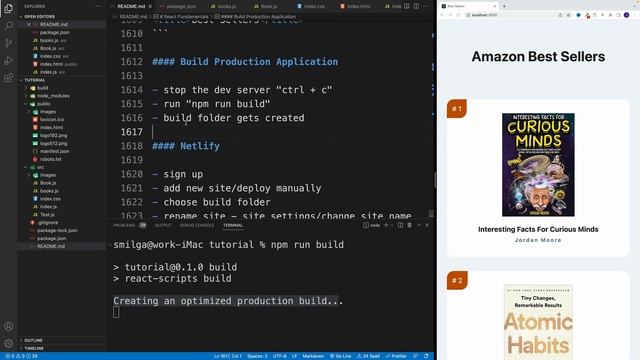640x360 pixels.
Task: Click the browser back arrow
Action: point(442,15)
